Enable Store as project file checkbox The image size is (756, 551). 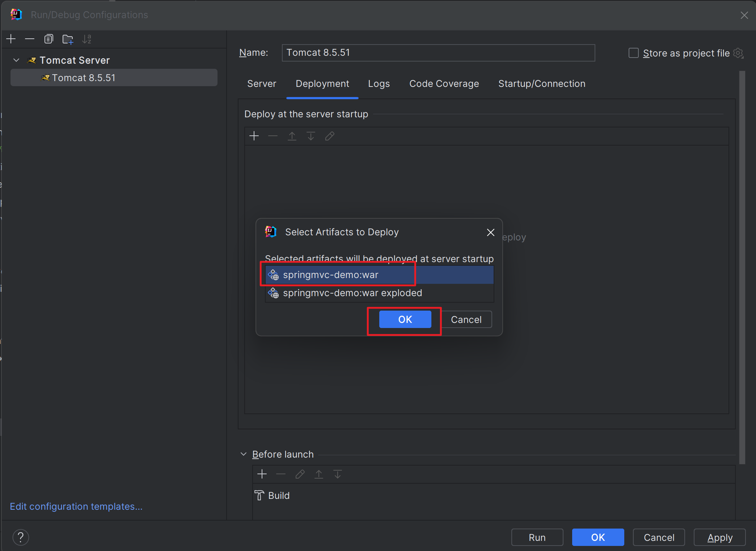point(633,53)
